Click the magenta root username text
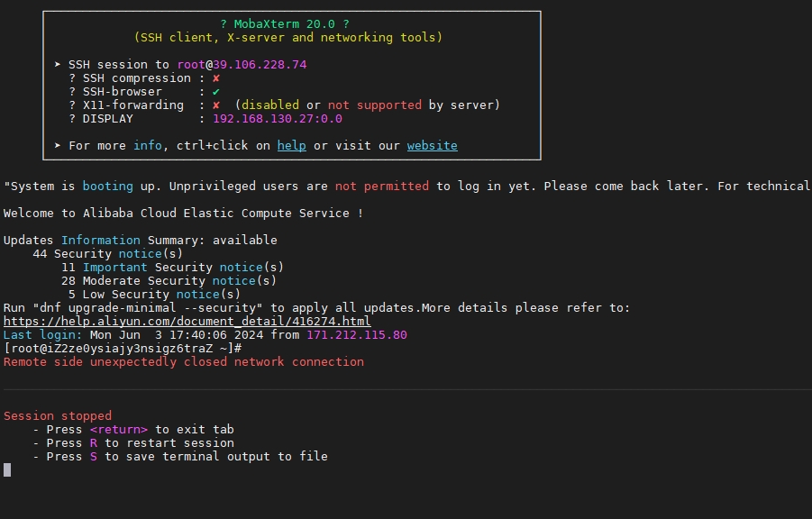 click(192, 65)
